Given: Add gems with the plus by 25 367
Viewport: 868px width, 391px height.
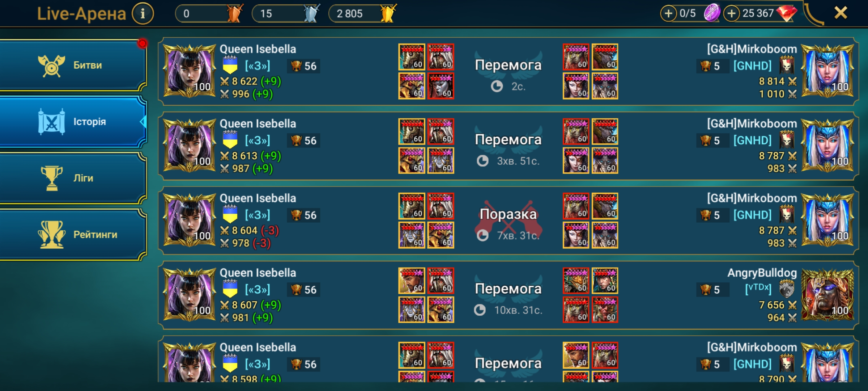Looking at the screenshot, I should coord(731,14).
